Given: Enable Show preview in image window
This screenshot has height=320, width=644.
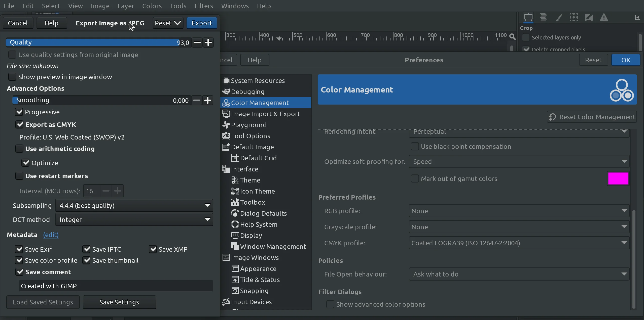Looking at the screenshot, I should pos(12,77).
